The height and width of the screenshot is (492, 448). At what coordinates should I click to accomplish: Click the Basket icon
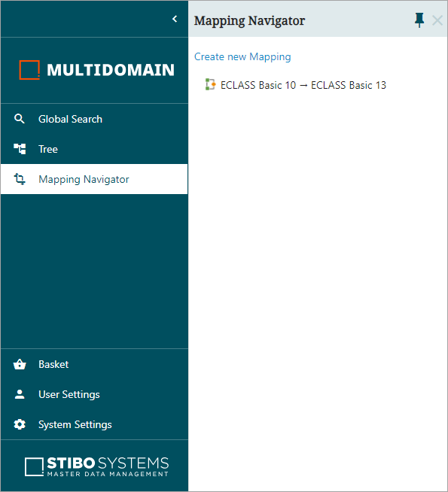20,364
